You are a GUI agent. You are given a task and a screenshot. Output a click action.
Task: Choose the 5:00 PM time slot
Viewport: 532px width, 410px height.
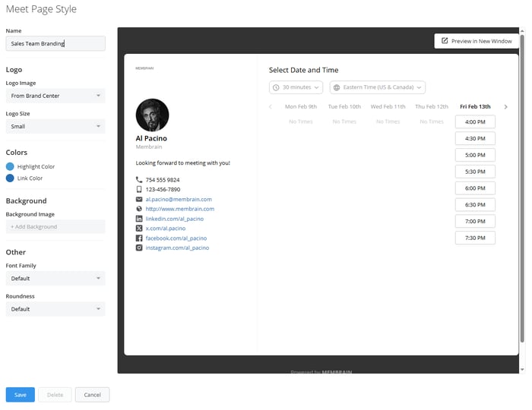point(475,155)
